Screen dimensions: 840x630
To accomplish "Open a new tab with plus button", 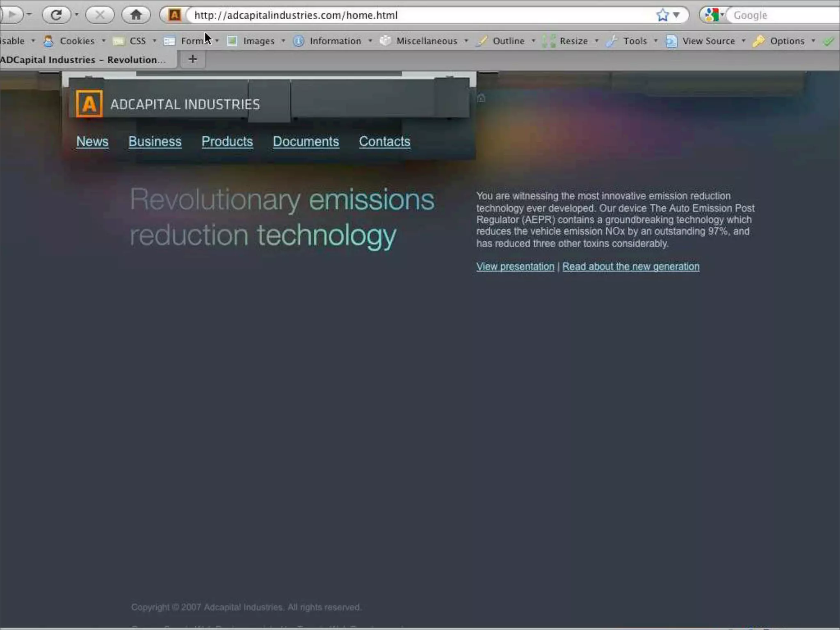I will pos(192,59).
